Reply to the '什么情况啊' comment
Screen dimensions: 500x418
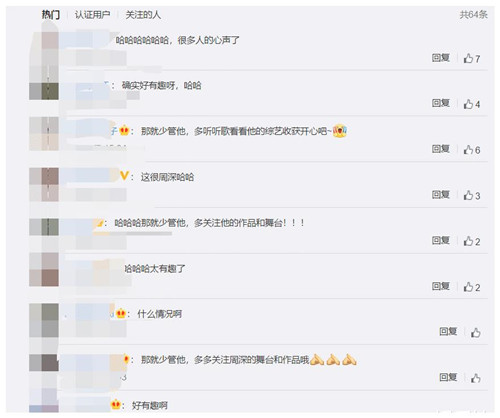(x=448, y=331)
